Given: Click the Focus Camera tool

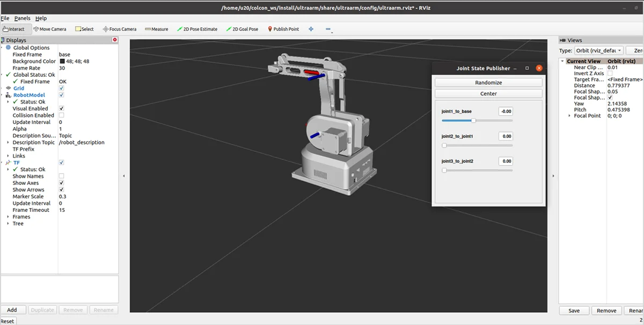Looking at the screenshot, I should 119,29.
